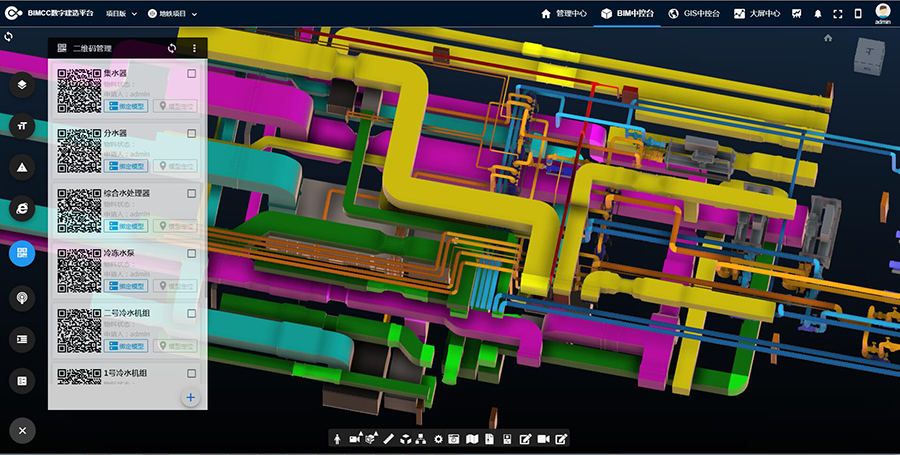Tick the 二号冷水机组 checkbox
This screenshot has height=455, width=900.
coord(192,313)
